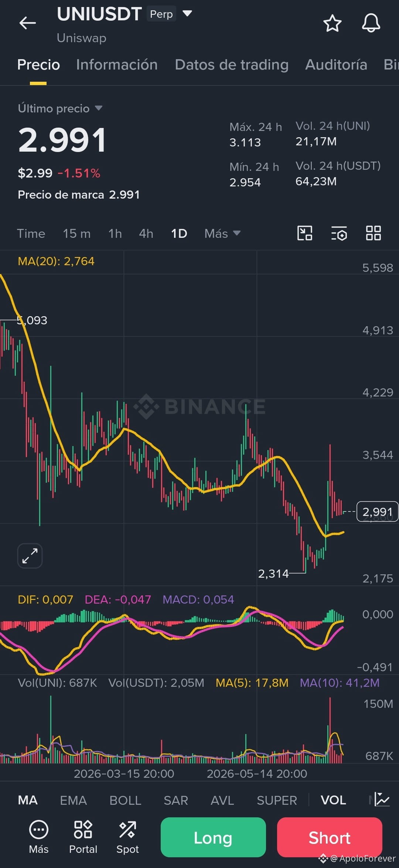Toggle the AVL indicator

pos(222,800)
